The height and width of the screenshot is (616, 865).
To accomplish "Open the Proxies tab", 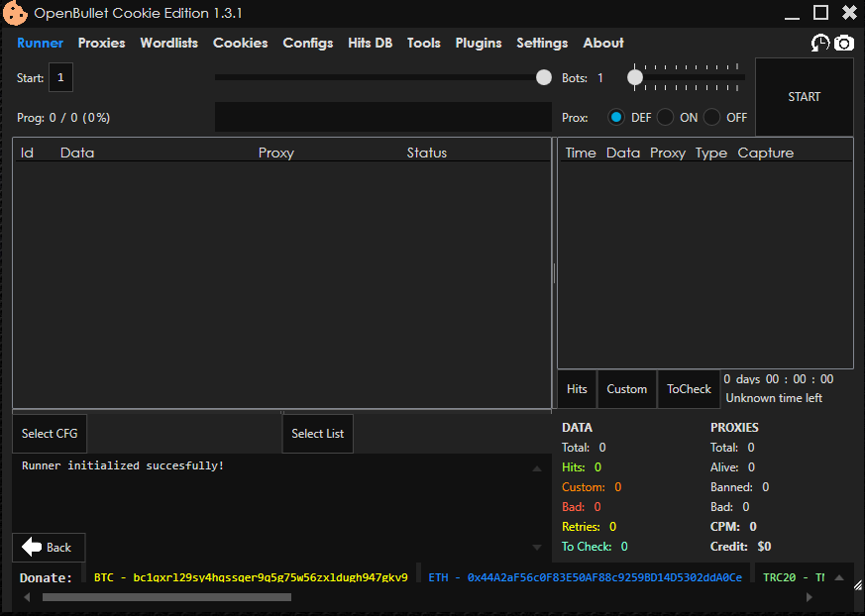I will 101,43.
